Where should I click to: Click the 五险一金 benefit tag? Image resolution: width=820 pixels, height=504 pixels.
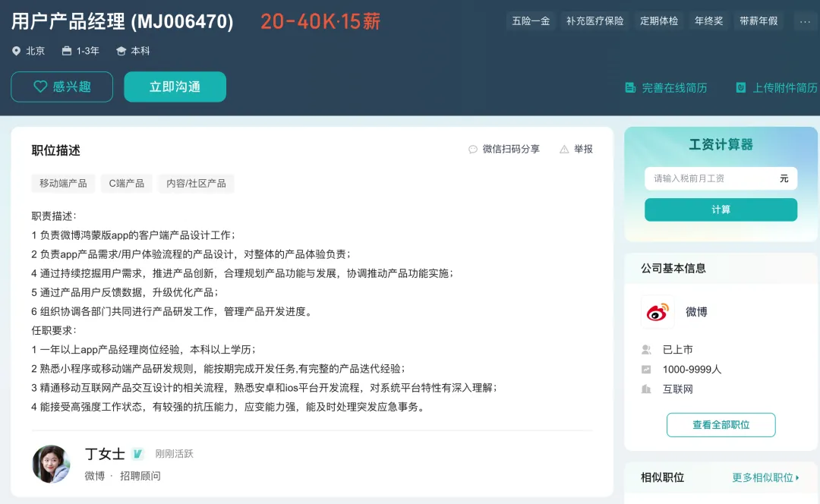pyautogui.click(x=531, y=21)
